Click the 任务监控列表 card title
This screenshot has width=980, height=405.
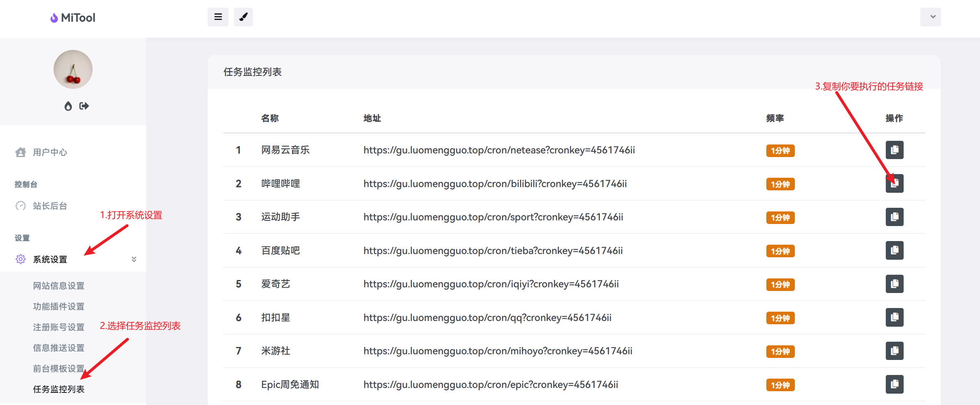(253, 72)
